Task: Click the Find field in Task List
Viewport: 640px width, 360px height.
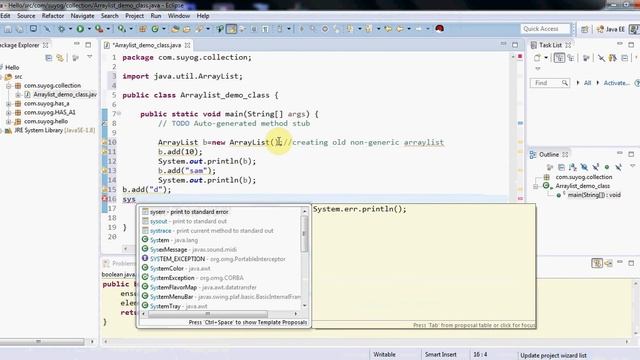Action: pyautogui.click(x=549, y=83)
